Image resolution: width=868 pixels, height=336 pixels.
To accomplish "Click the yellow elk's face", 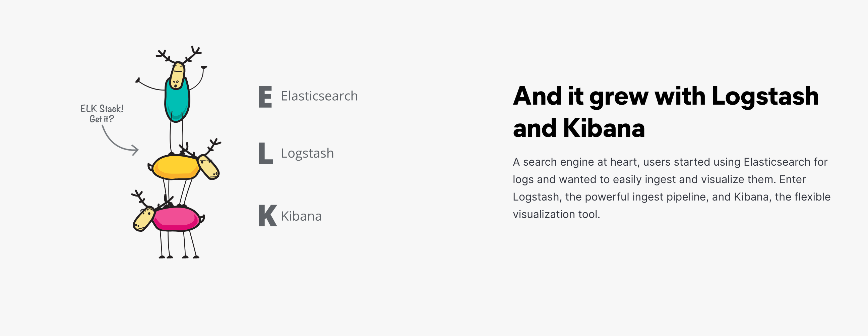I will [208, 167].
